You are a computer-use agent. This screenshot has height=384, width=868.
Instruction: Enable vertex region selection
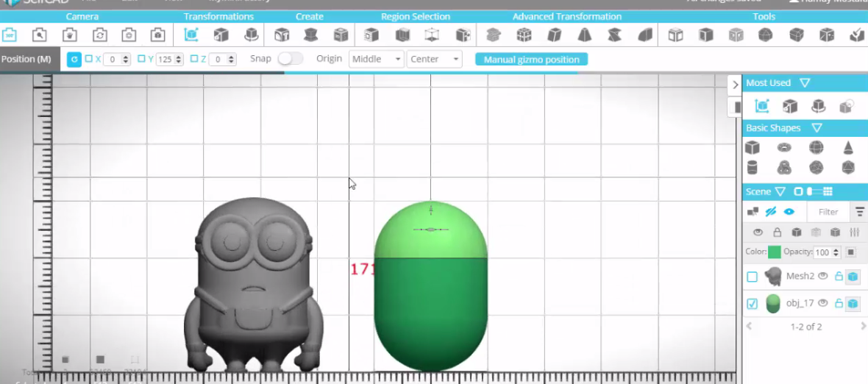[432, 35]
